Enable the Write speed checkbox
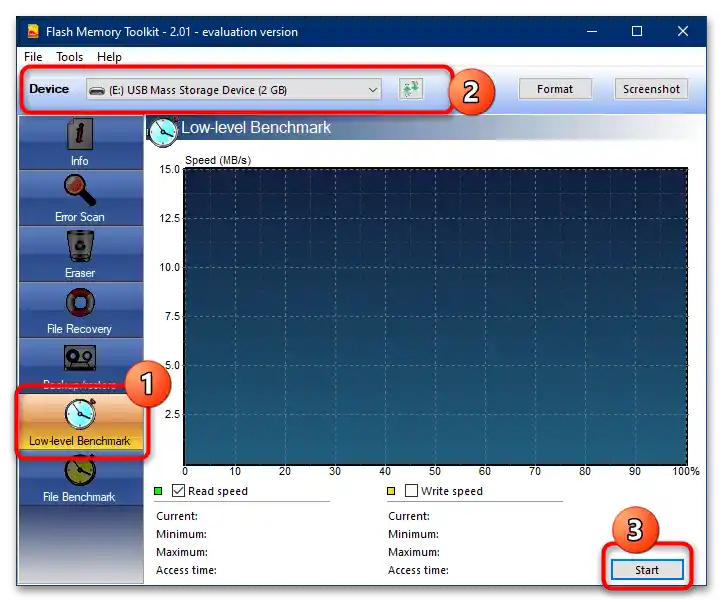Viewport: 723px width, 602px height. (x=411, y=490)
